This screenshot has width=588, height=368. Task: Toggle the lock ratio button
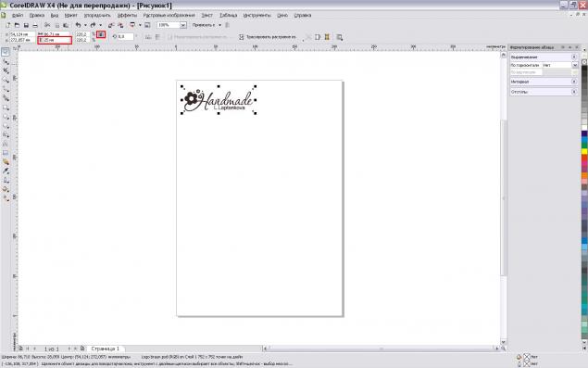pos(101,34)
